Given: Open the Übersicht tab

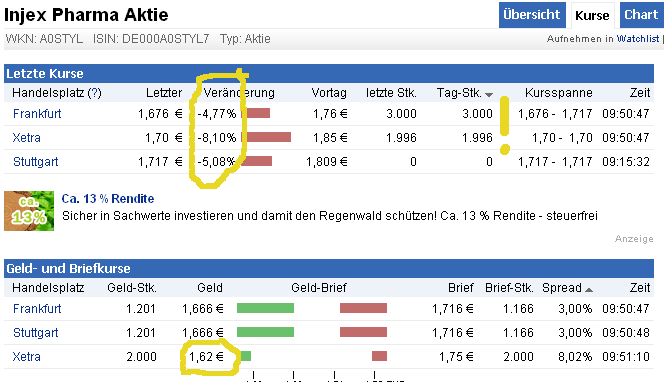Looking at the screenshot, I should click(x=531, y=15).
